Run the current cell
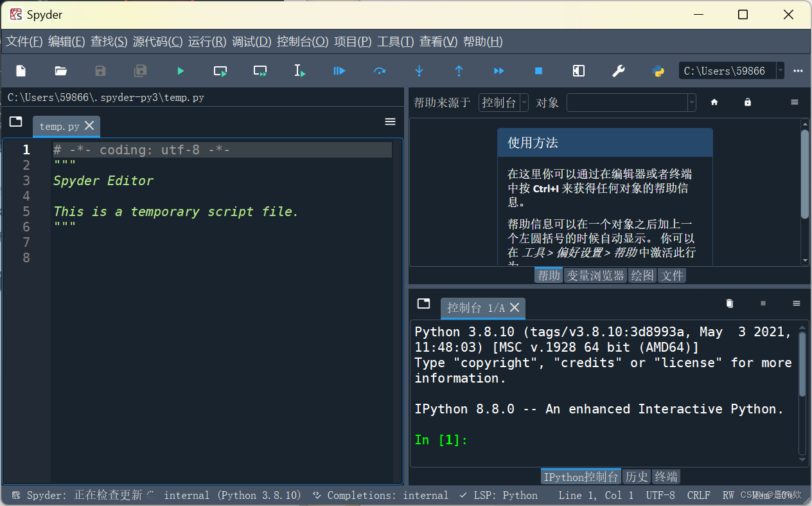Screen dimensions: 812x506 [x=220, y=71]
